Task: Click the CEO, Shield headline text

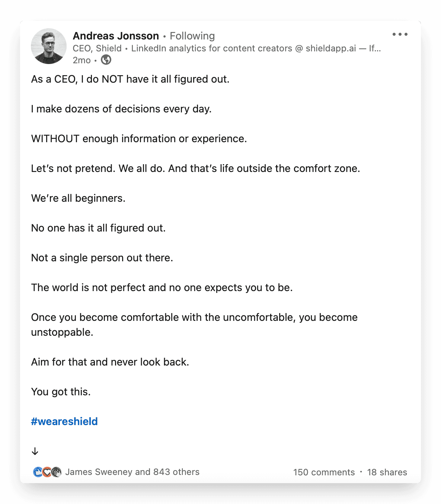Action: (x=97, y=48)
